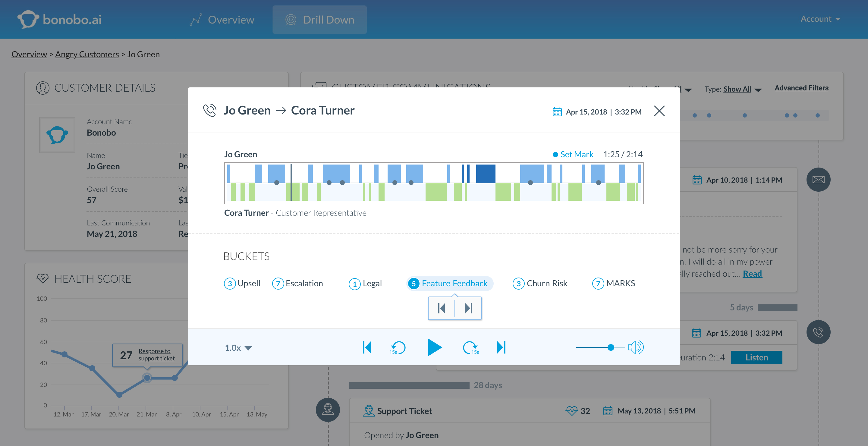Toggle the Escalation bucket
Image resolution: width=868 pixels, height=446 pixels.
(297, 283)
